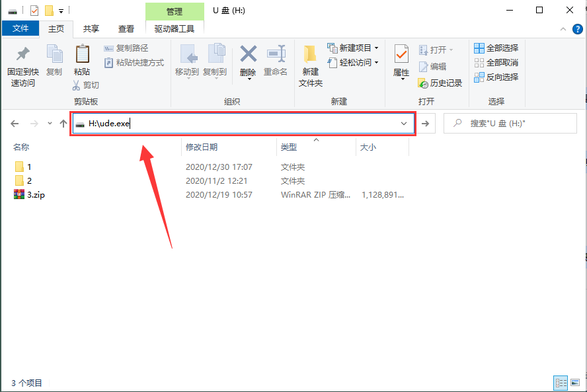Open the 文件 (File) menu
The width and height of the screenshot is (587, 392).
coord(20,28)
